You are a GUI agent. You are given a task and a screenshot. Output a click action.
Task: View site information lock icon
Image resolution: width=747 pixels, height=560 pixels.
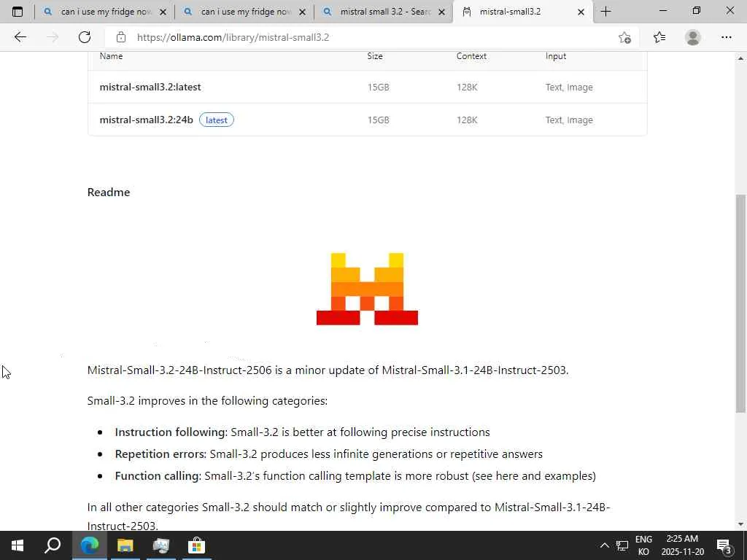pyautogui.click(x=121, y=37)
